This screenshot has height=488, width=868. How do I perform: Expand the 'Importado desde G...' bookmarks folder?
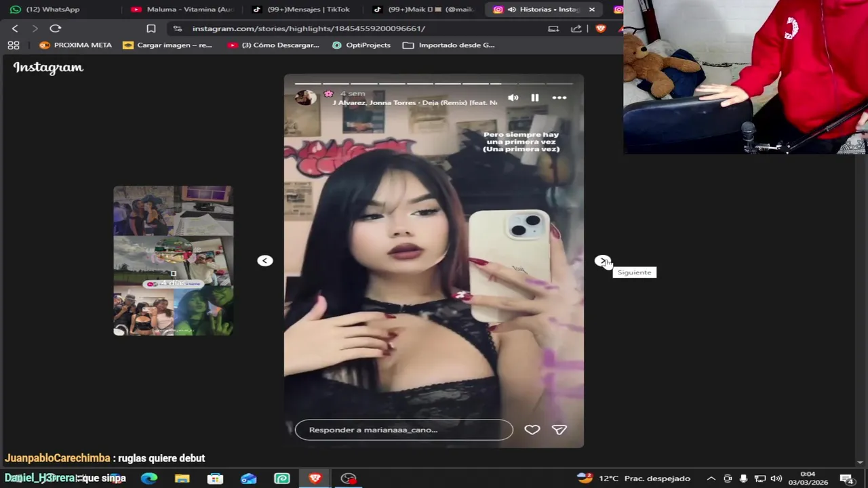[449, 45]
